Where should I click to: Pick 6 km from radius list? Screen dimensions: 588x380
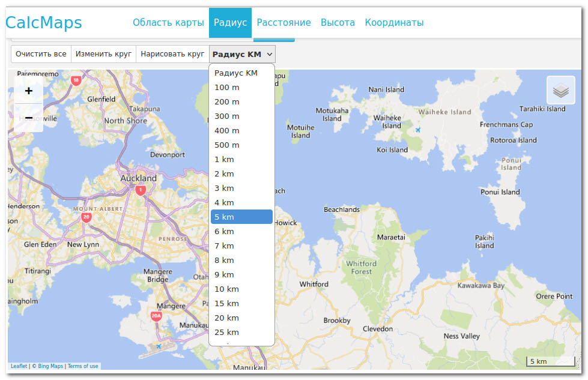pos(241,232)
